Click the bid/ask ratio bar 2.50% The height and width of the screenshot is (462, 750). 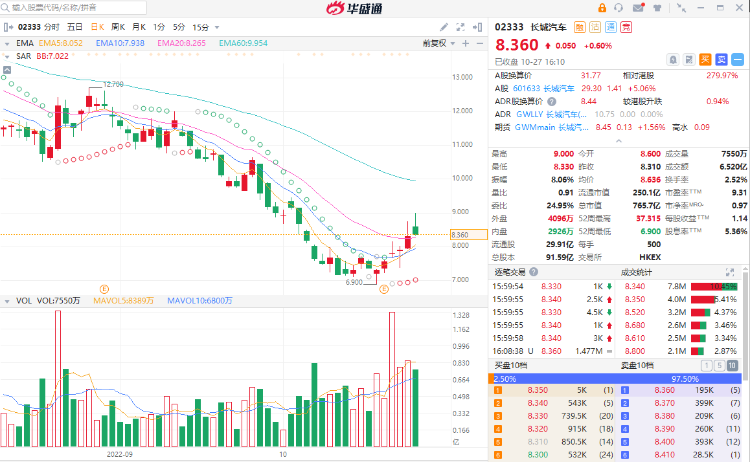point(615,379)
